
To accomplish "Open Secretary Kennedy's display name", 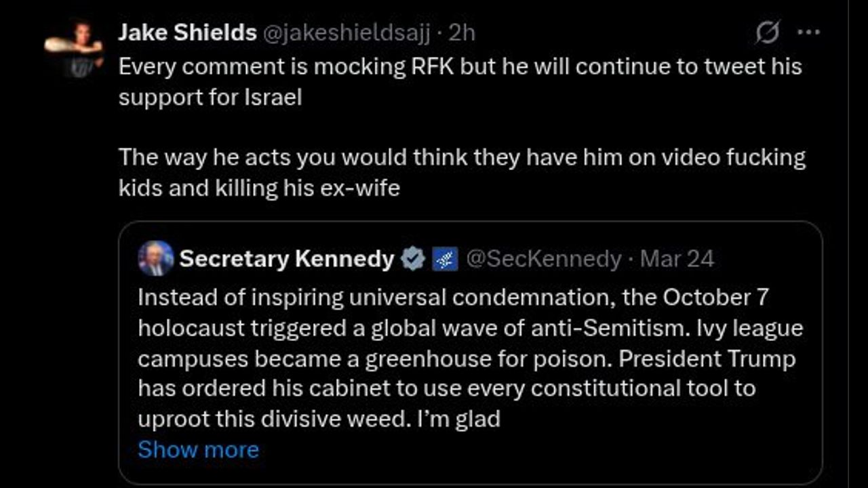I will point(286,259).
